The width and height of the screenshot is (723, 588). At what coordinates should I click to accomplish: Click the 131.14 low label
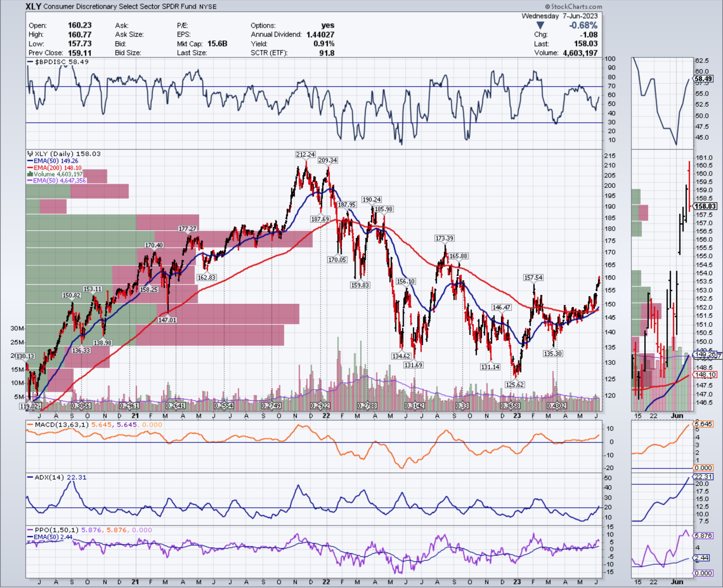pos(490,367)
